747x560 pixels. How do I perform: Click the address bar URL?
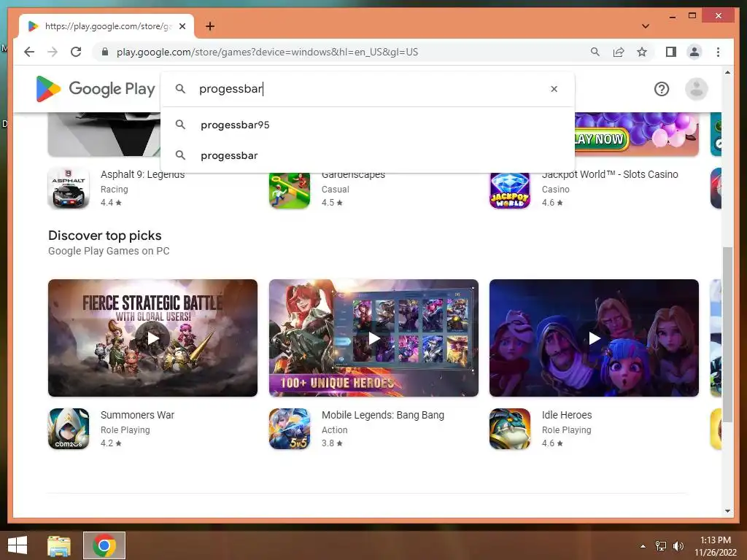pyautogui.click(x=267, y=52)
